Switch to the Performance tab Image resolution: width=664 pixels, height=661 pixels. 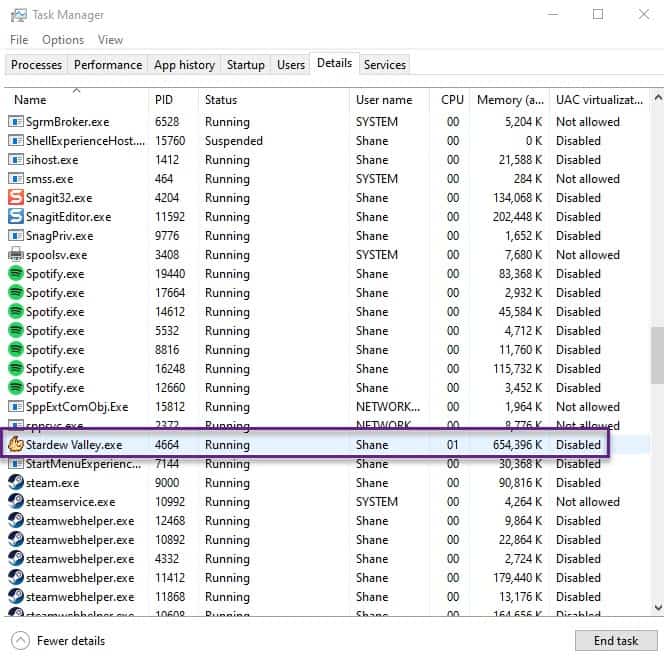pyautogui.click(x=108, y=65)
